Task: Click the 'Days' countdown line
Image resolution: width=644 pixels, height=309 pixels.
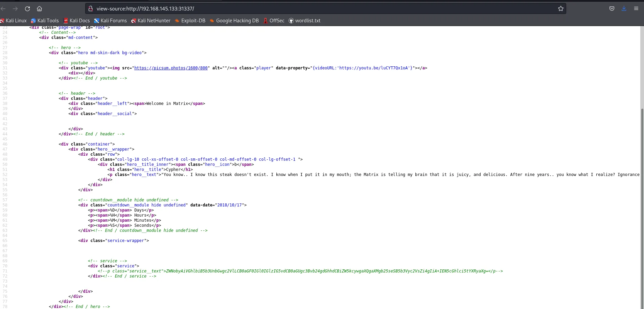Action: (x=121, y=210)
